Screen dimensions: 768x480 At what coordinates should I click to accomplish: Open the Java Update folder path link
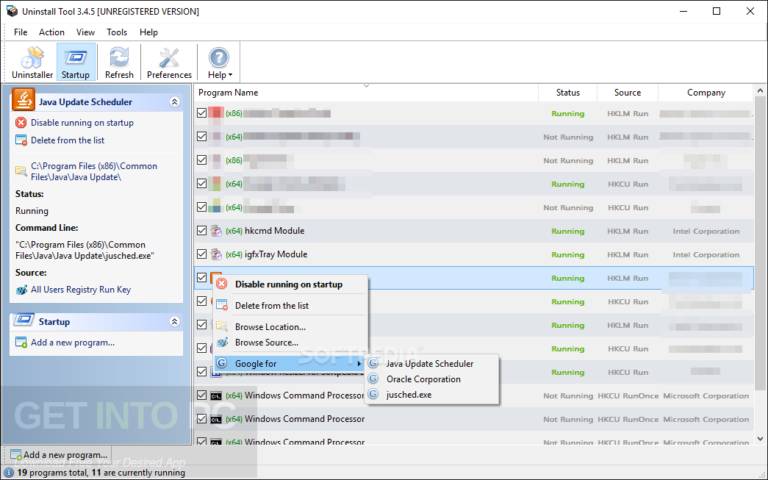[x=94, y=171]
